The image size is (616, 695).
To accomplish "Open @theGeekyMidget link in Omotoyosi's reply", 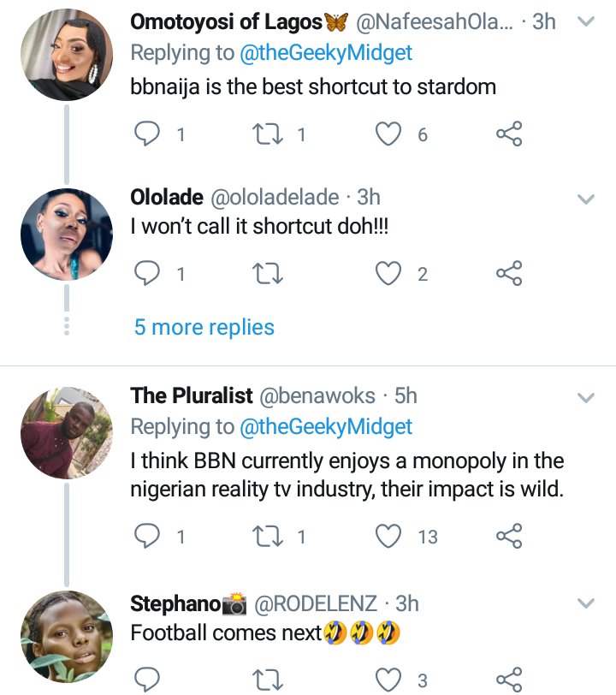I will click(323, 53).
